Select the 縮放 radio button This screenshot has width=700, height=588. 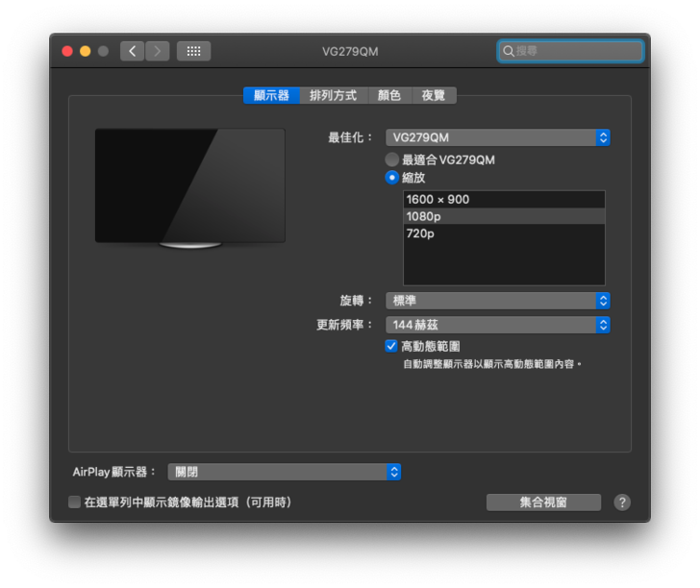pyautogui.click(x=392, y=178)
